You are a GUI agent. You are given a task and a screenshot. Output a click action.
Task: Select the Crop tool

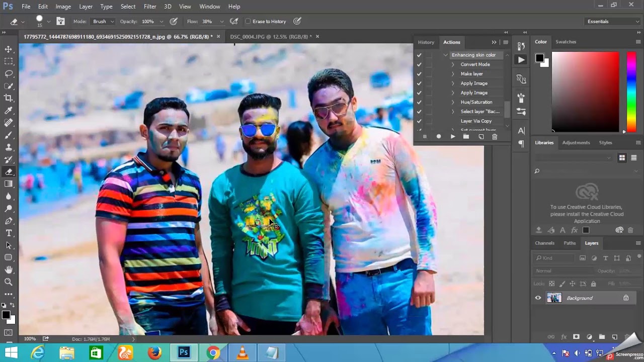click(9, 98)
